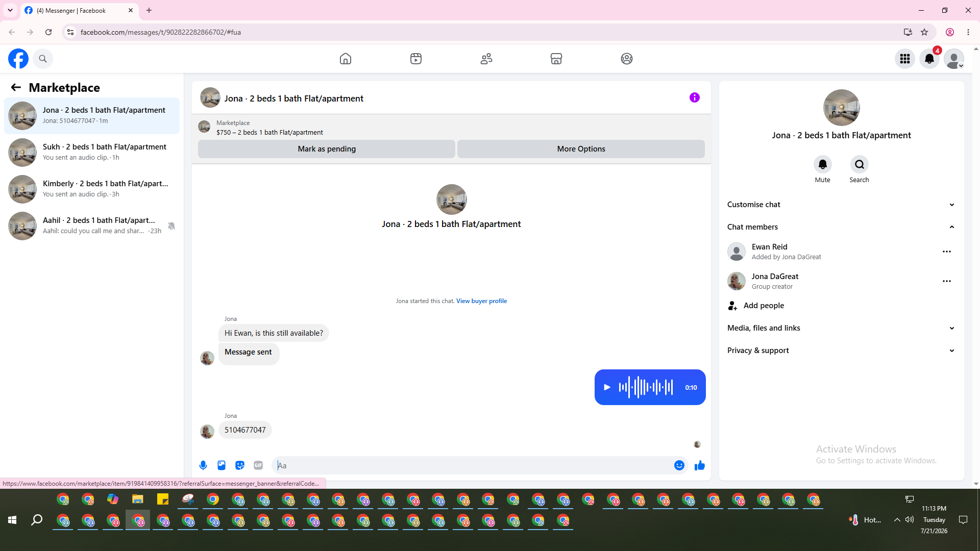Open Jona's chat header avatar
The image size is (980, 551).
210,97
